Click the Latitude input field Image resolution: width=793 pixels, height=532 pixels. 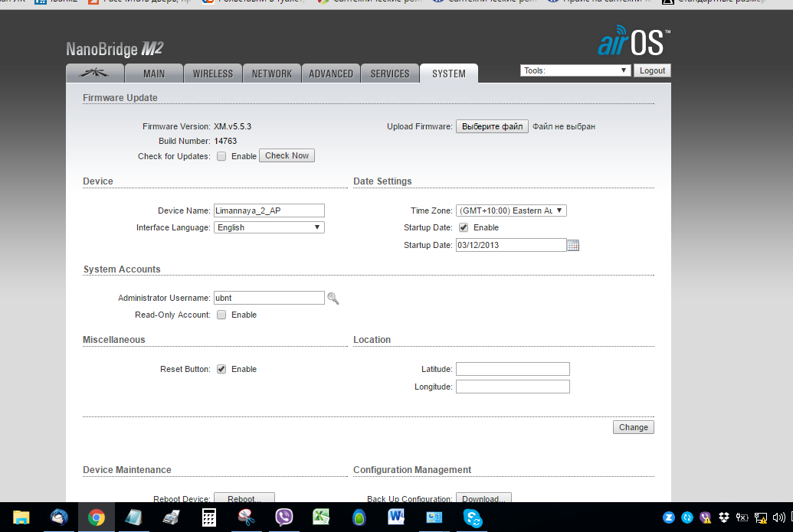[x=513, y=369]
